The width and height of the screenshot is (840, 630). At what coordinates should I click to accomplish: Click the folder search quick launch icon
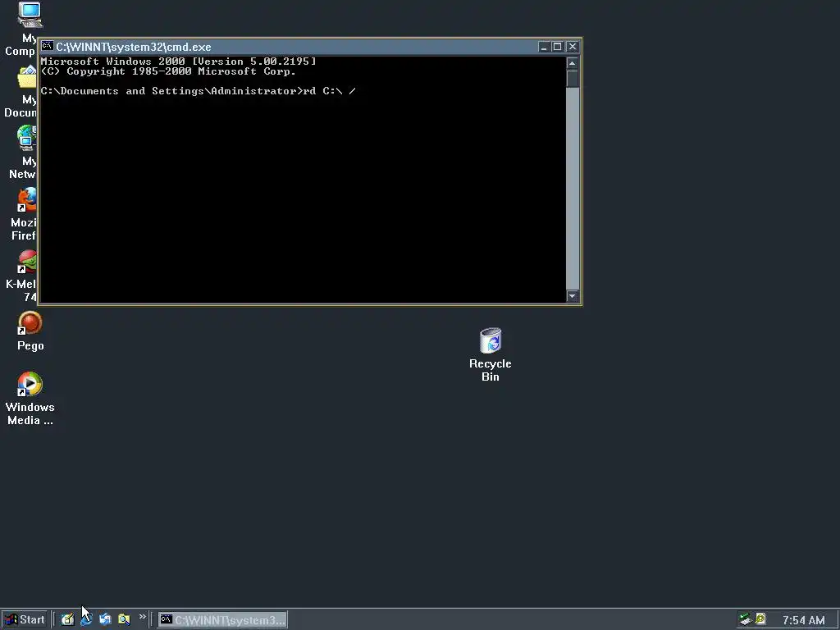tap(124, 620)
